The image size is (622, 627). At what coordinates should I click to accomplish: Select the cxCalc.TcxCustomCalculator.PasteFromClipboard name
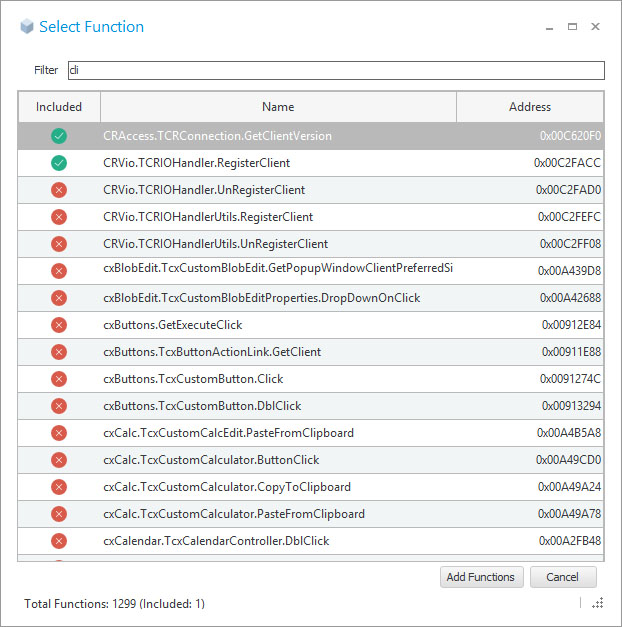[234, 514]
